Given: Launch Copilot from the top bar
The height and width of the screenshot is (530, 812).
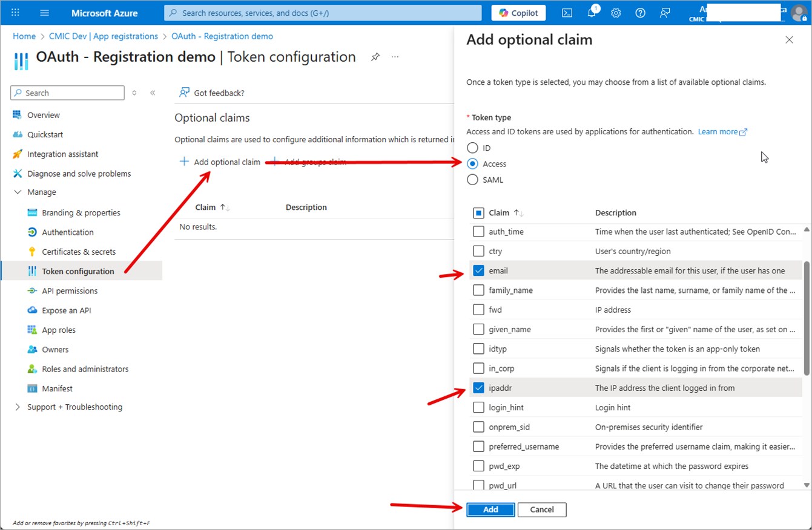Looking at the screenshot, I should click(518, 13).
